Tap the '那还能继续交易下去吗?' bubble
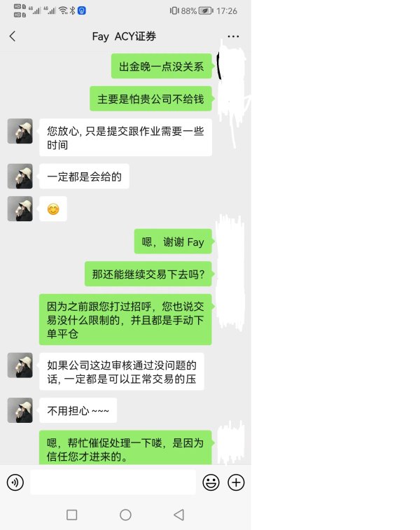 148,274
